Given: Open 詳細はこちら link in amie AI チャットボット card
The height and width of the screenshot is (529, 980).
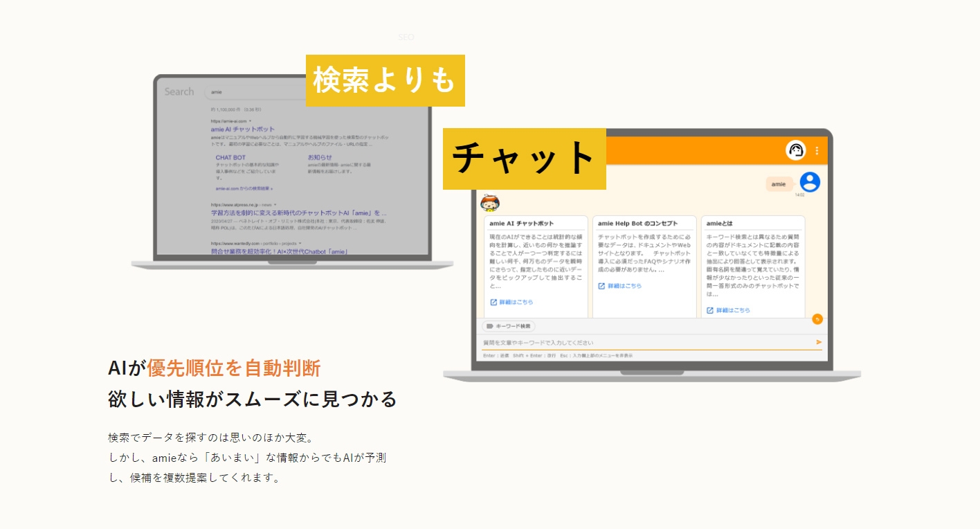Looking at the screenshot, I should click(511, 303).
